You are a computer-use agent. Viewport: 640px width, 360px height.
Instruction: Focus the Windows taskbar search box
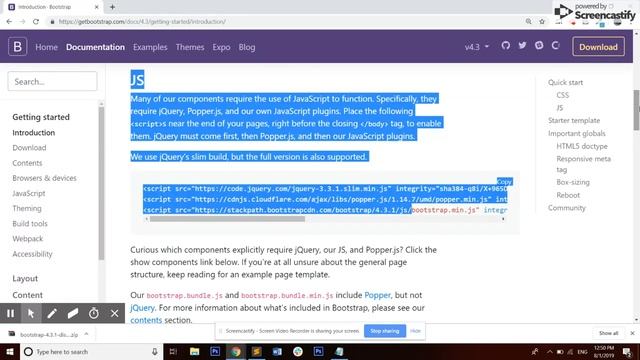[x=91, y=351]
